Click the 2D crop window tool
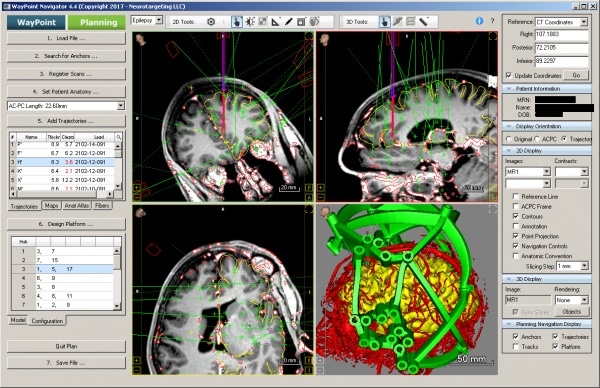Viewport: 600px width, 388px height. pos(301,22)
